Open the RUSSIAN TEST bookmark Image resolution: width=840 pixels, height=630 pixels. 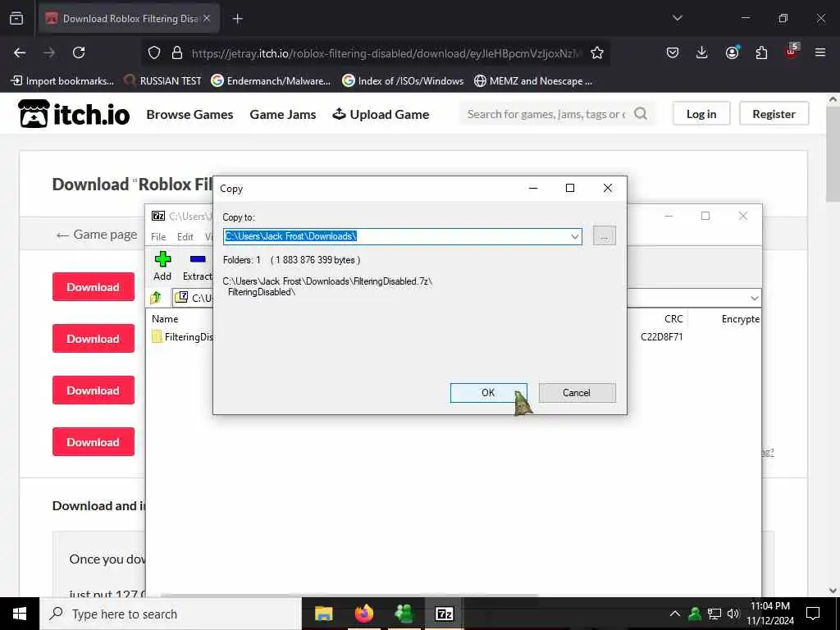[162, 81]
